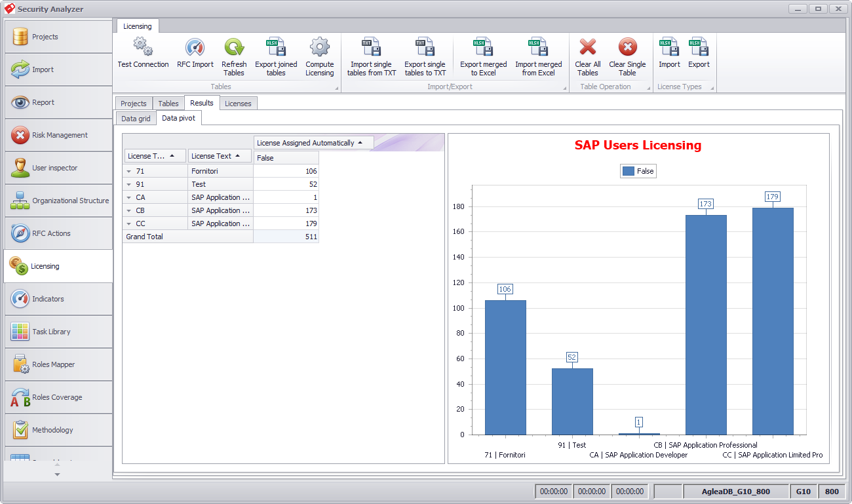
Task: Switch to the Data grid tab
Action: (136, 119)
